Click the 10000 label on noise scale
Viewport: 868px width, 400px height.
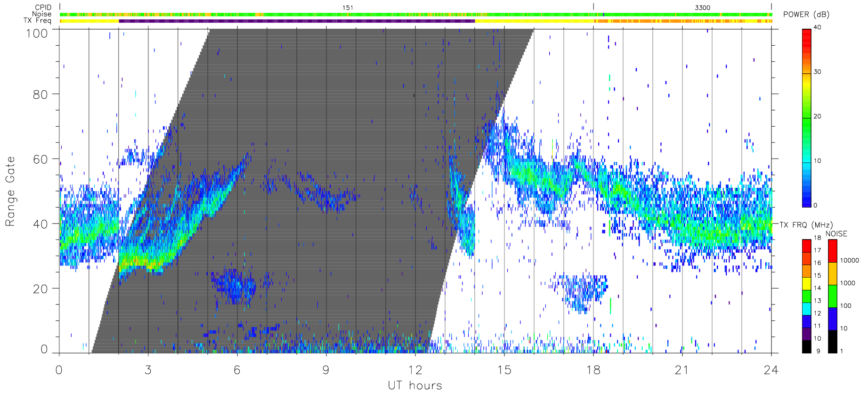850,261
